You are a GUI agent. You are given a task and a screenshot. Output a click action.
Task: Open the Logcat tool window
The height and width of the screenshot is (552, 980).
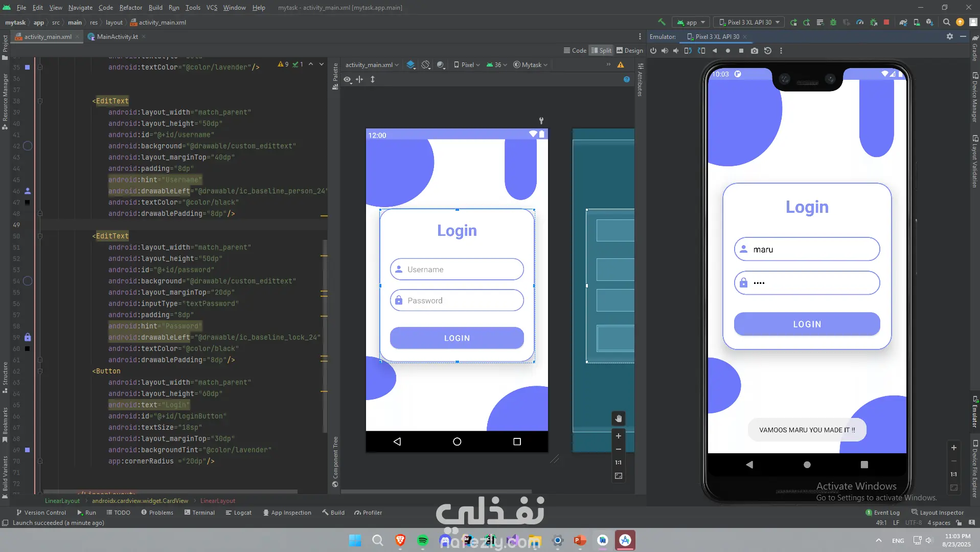click(x=238, y=513)
